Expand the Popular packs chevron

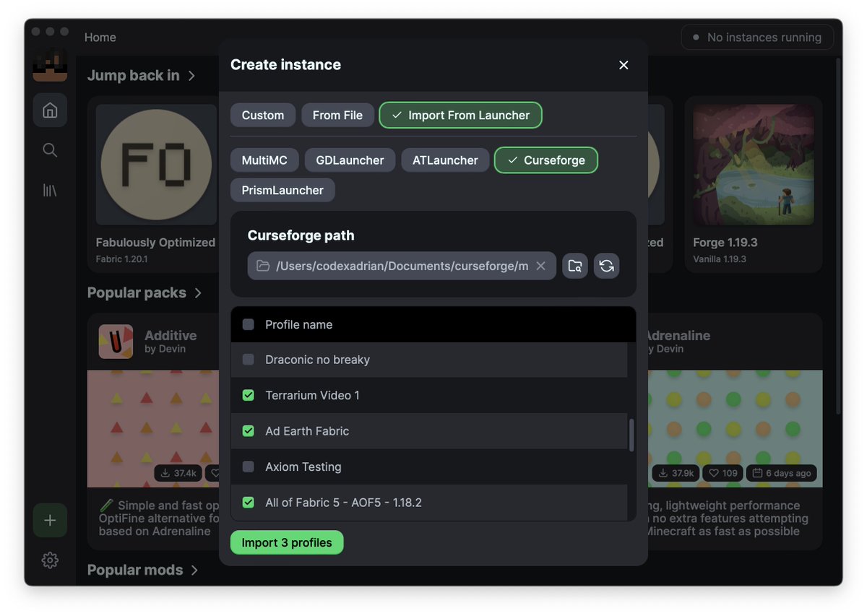coord(198,293)
